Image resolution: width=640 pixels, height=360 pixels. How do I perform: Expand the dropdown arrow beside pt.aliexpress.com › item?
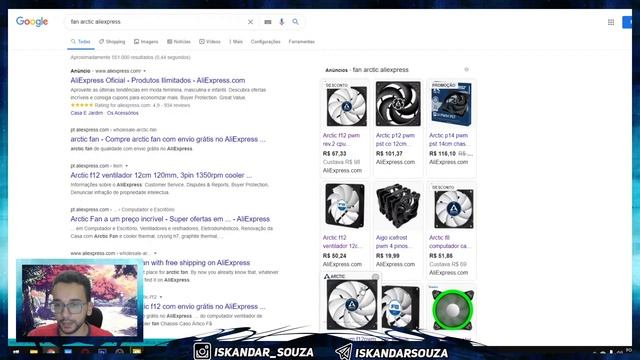pyautogui.click(x=127, y=166)
